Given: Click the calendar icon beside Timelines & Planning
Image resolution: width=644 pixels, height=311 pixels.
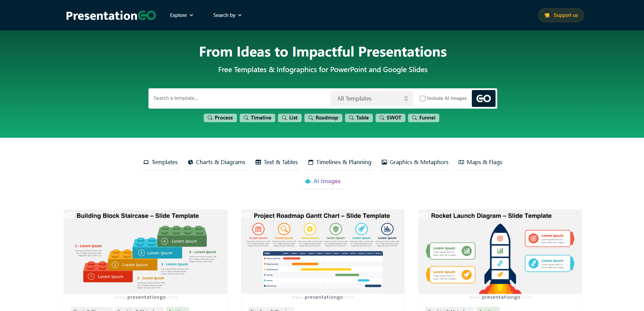Looking at the screenshot, I should tap(311, 162).
